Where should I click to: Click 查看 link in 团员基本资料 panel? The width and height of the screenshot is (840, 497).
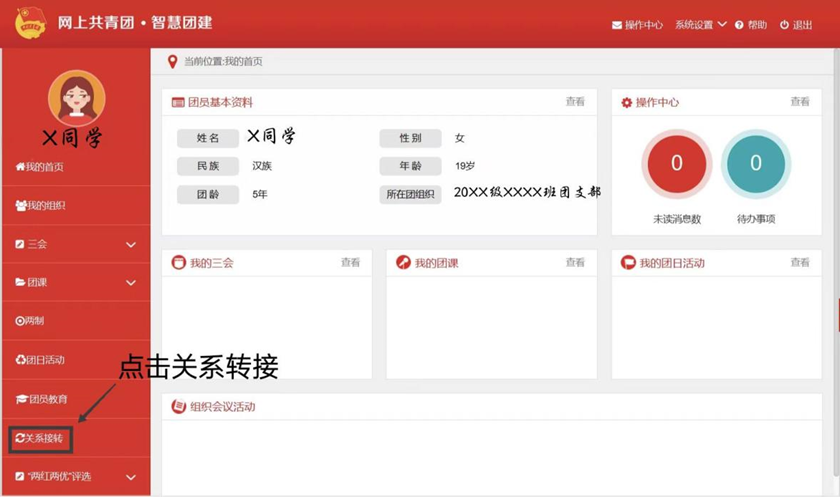[575, 102]
